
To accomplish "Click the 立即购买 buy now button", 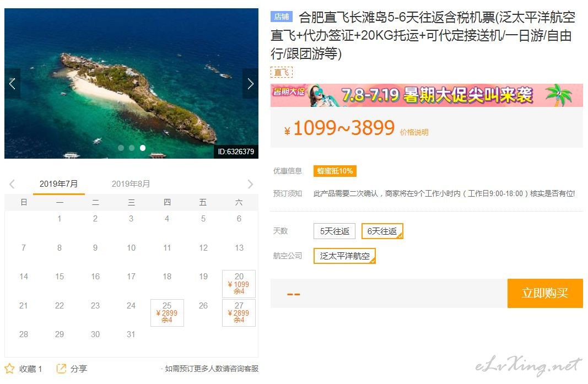I will (x=545, y=293).
